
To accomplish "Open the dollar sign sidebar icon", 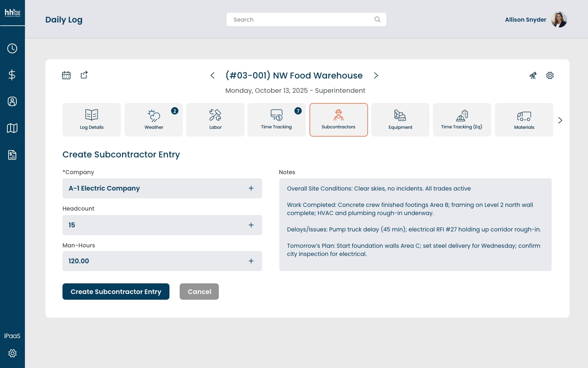I will [12, 75].
